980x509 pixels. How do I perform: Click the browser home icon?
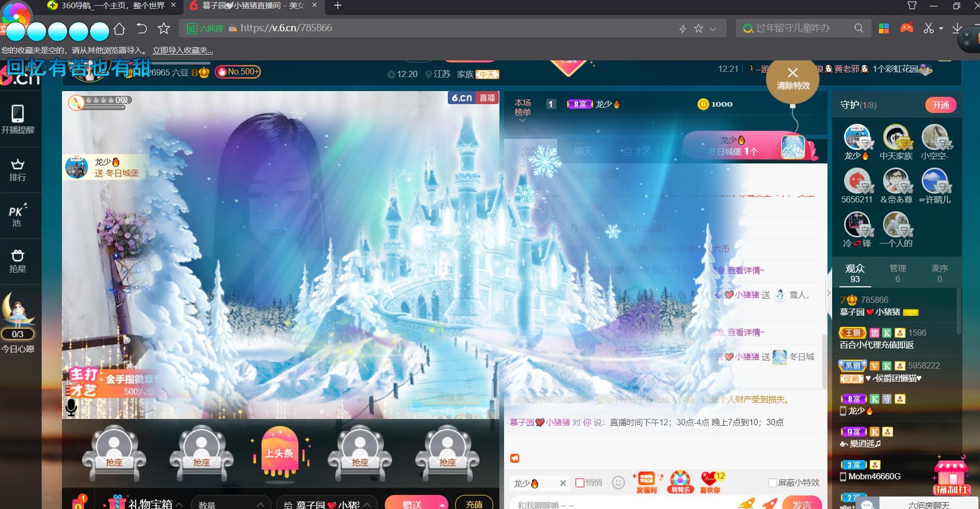click(x=119, y=29)
